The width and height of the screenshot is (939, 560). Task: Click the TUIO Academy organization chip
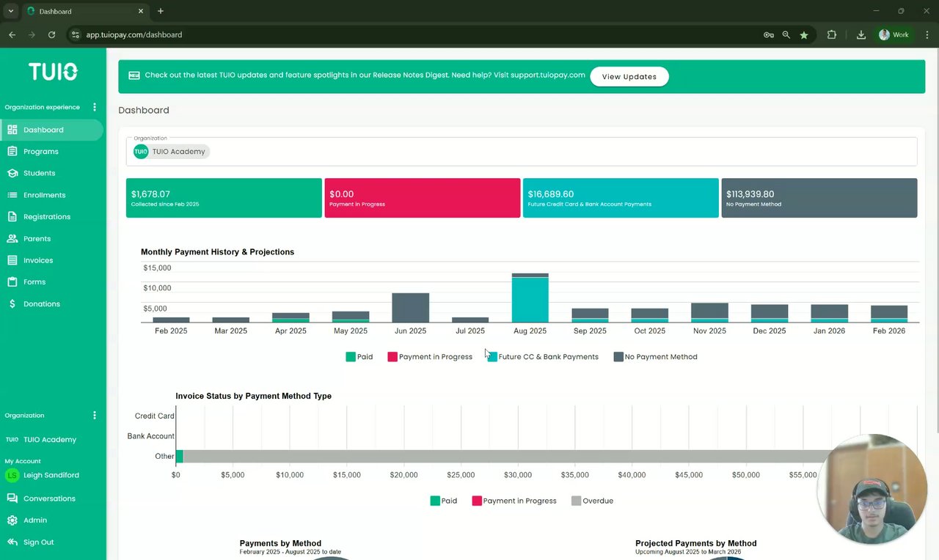[x=171, y=152]
